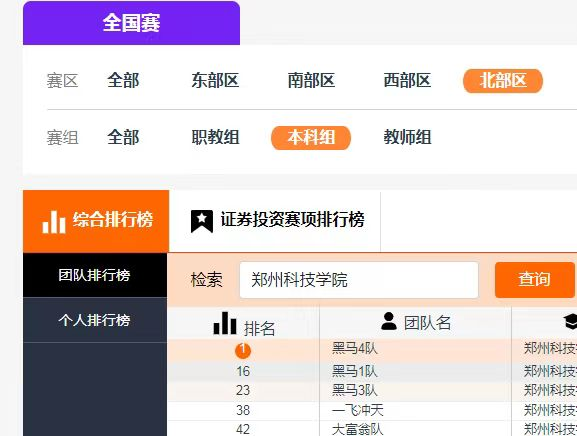Click rank value 23
Viewport: 577px width, 436px height.
tap(243, 390)
